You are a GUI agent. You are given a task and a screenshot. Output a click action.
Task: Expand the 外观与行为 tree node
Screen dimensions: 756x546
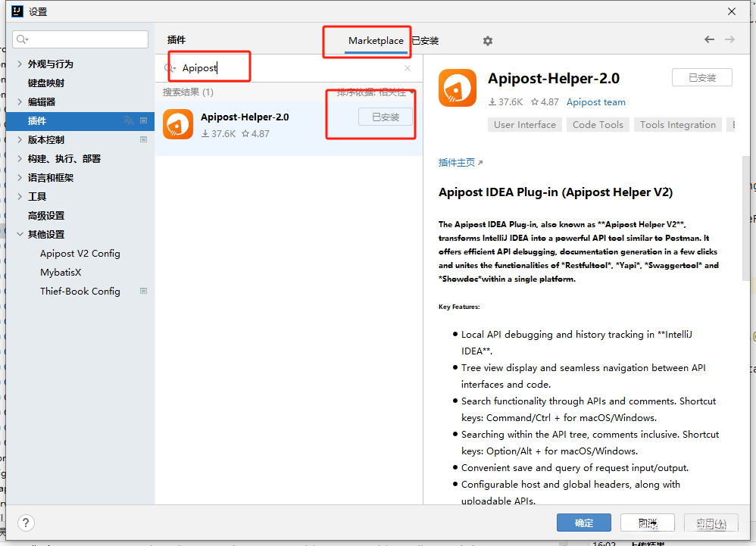click(20, 64)
